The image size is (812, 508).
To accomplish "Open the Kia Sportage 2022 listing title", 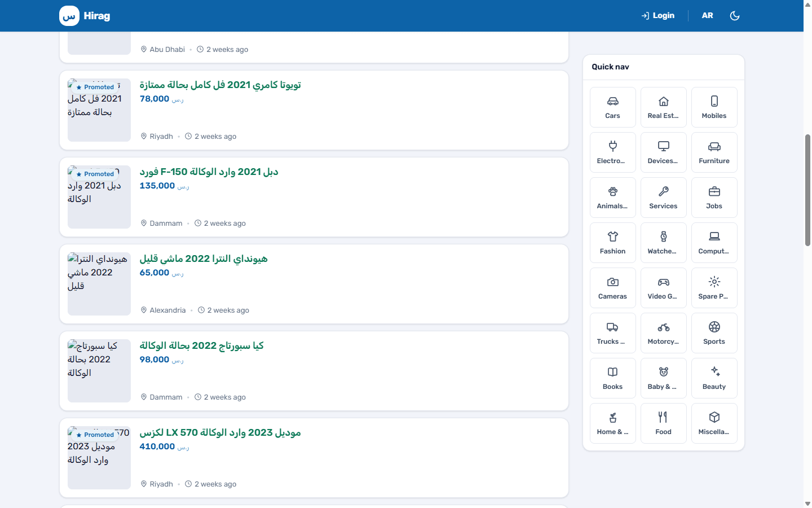I will pos(201,345).
